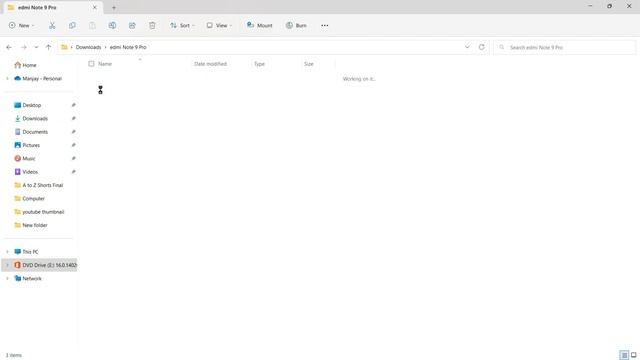Open Downloads in quick access
The height and width of the screenshot is (360, 640).
click(31, 118)
